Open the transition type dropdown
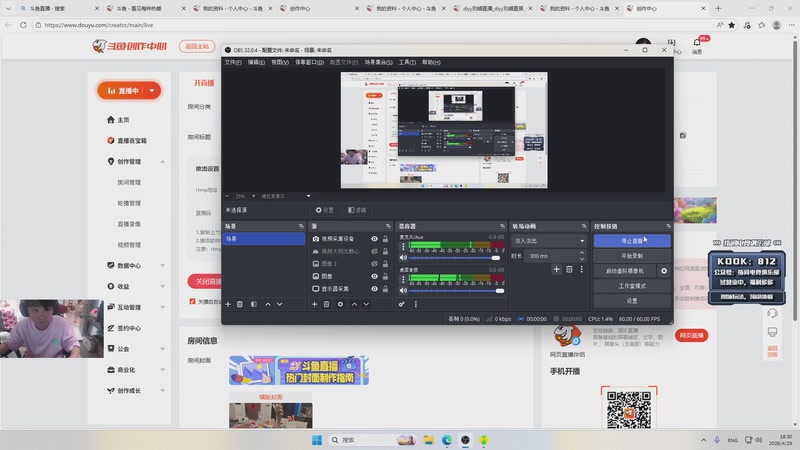Image resolution: width=800 pixels, height=450 pixels. pos(549,241)
